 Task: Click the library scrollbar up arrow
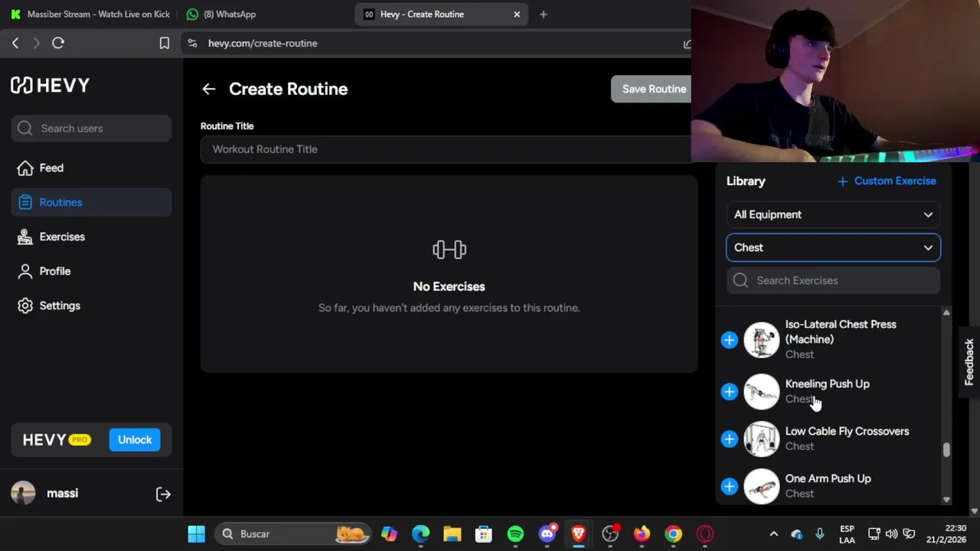(x=946, y=313)
